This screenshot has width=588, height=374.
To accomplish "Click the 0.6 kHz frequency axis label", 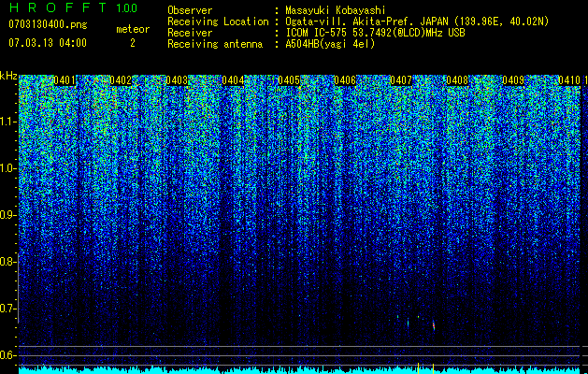I will coord(7,355).
